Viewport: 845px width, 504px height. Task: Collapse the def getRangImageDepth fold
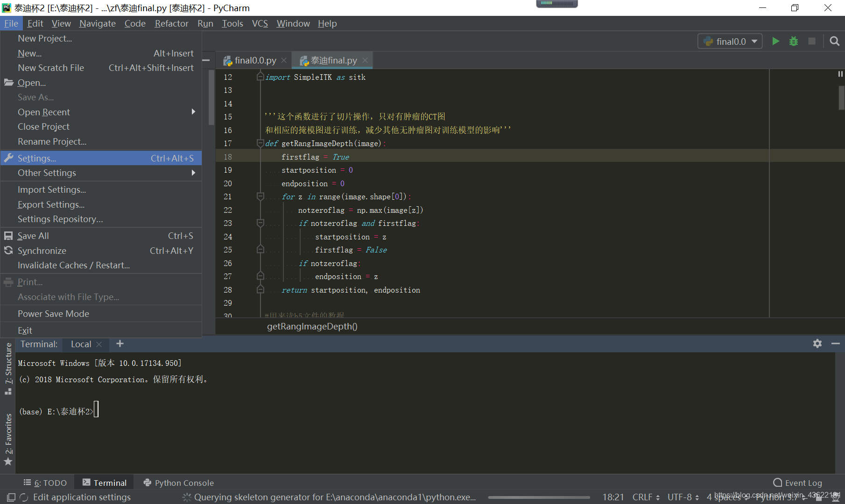[261, 143]
